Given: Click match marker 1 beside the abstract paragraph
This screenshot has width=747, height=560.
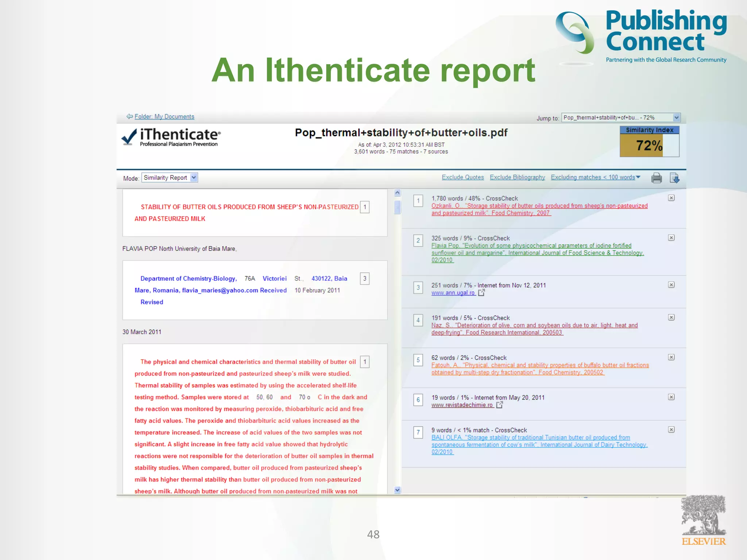Looking at the screenshot, I should pos(365,362).
